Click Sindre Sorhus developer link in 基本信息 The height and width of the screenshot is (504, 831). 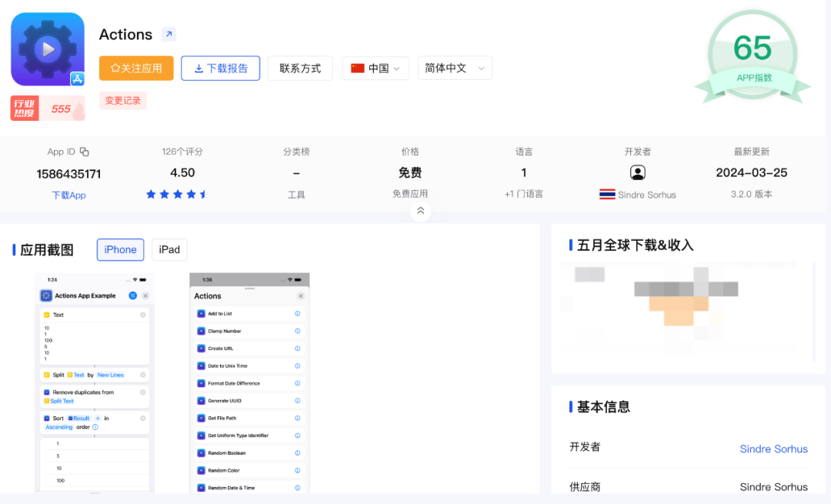[773, 449]
